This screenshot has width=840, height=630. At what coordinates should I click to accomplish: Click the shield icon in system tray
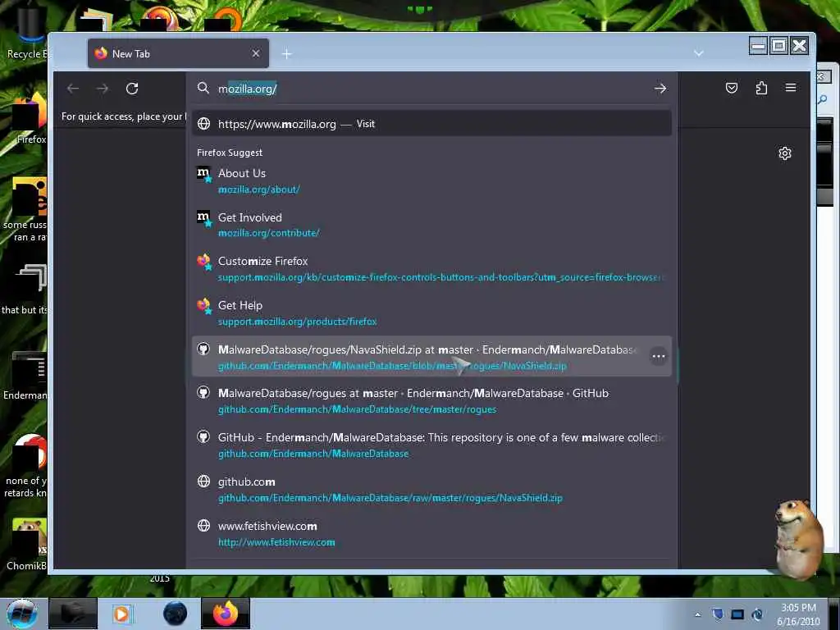[x=718, y=614]
